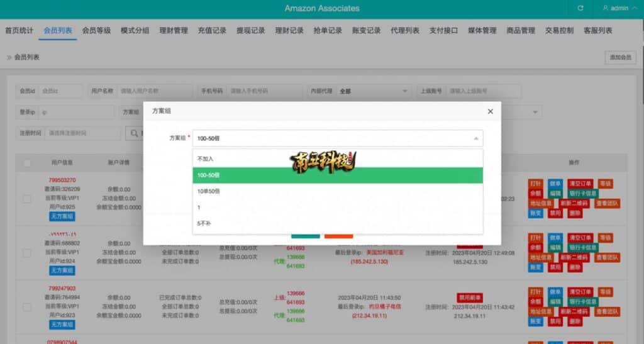Toggle the select-all checkbox in the table header
Viewport: 644px width, 344px height.
coord(27,164)
